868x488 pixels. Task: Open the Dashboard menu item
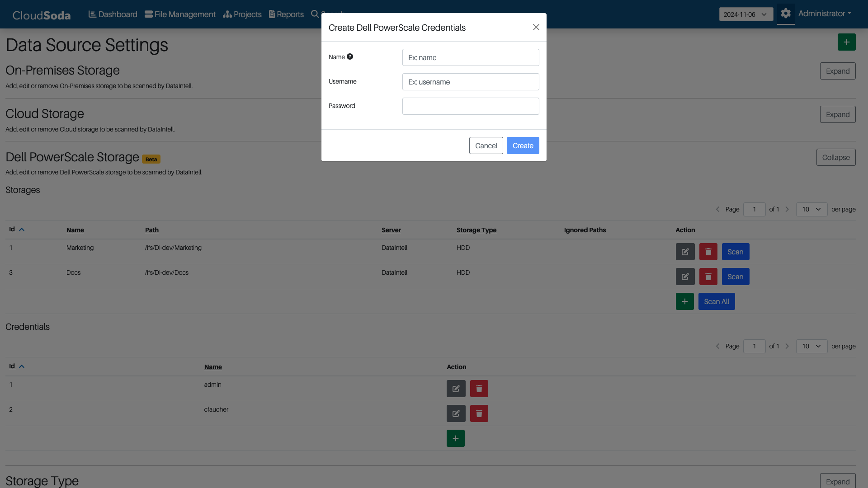click(x=113, y=14)
